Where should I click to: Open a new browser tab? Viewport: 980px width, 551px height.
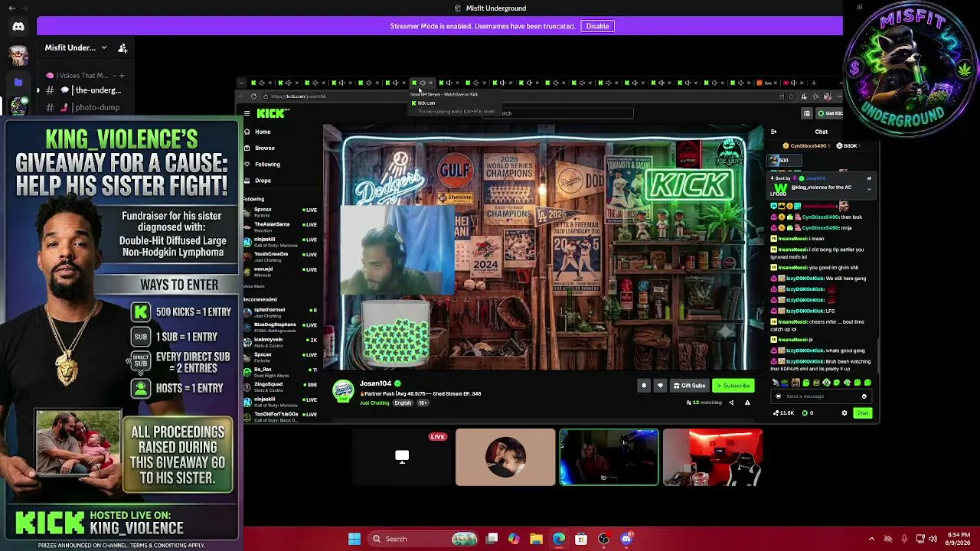(814, 83)
